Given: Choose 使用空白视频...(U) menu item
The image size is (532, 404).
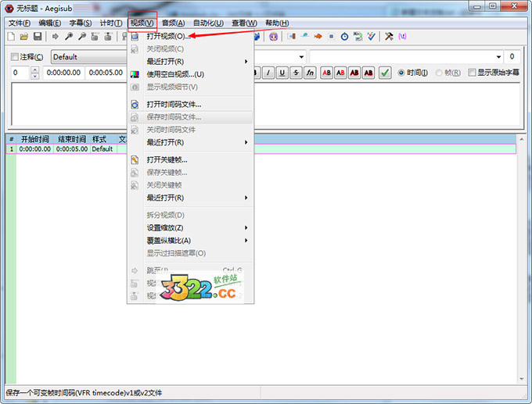Looking at the screenshot, I should pyautogui.click(x=191, y=74).
